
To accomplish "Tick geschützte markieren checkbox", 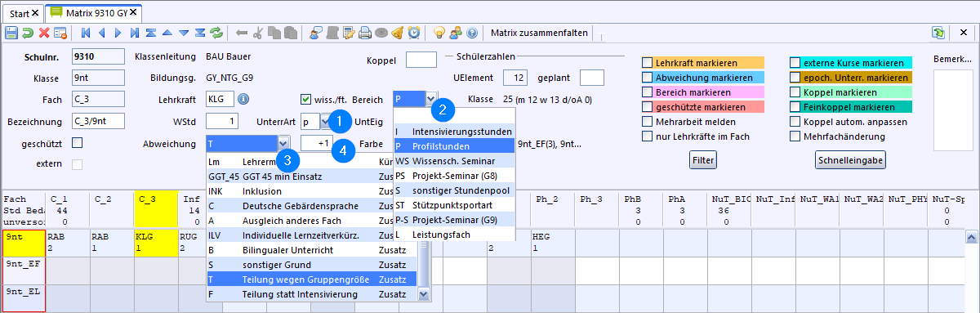I will point(648,107).
